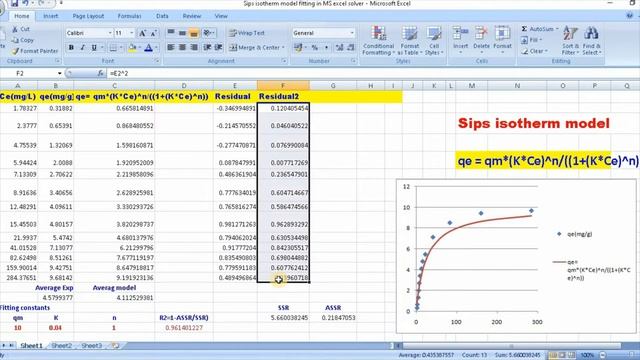Toggle Underline formatting
The width and height of the screenshot is (640, 360).
(x=94, y=48)
